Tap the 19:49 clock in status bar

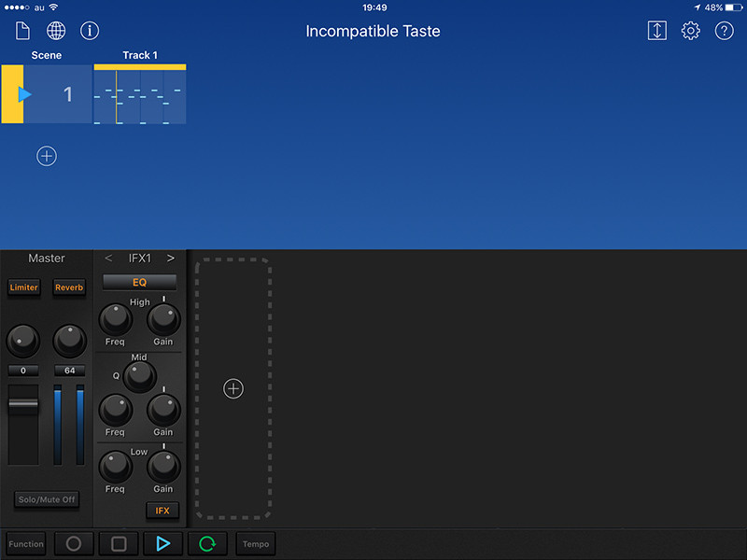374,7
